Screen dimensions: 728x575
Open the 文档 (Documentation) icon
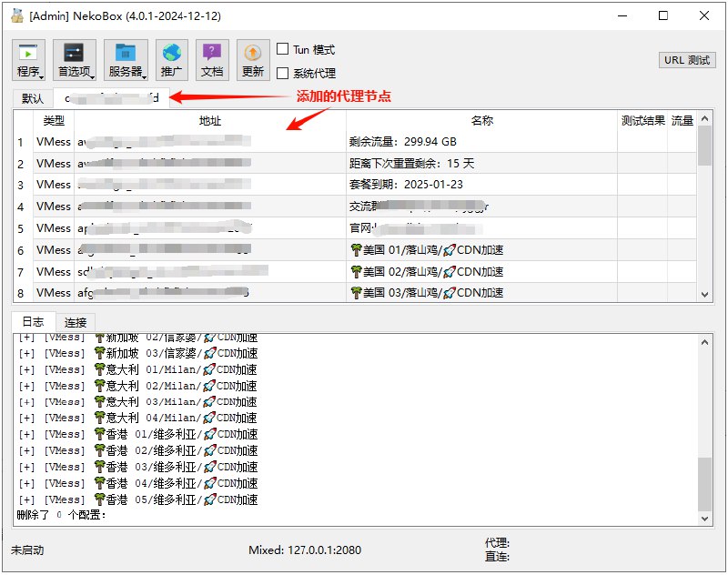point(212,53)
